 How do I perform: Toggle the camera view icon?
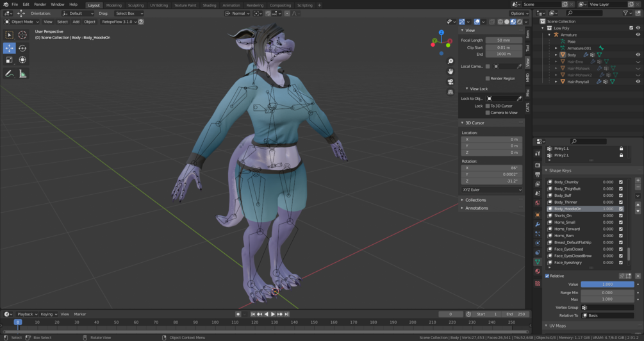[x=450, y=82]
